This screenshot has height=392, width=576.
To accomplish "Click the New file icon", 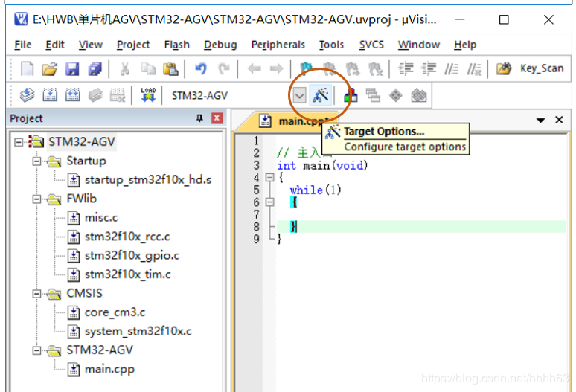I will click(x=27, y=68).
